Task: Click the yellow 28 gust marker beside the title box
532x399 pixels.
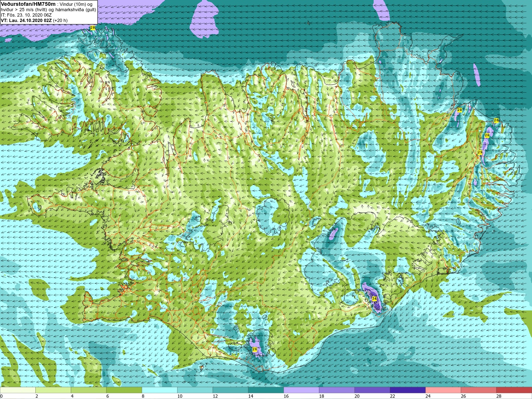Action: pos(92,28)
